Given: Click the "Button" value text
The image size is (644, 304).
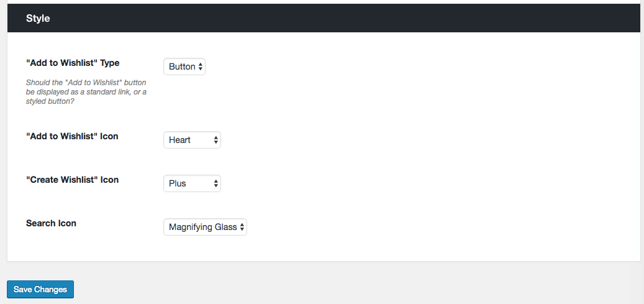Looking at the screenshot, I should click(x=181, y=67).
